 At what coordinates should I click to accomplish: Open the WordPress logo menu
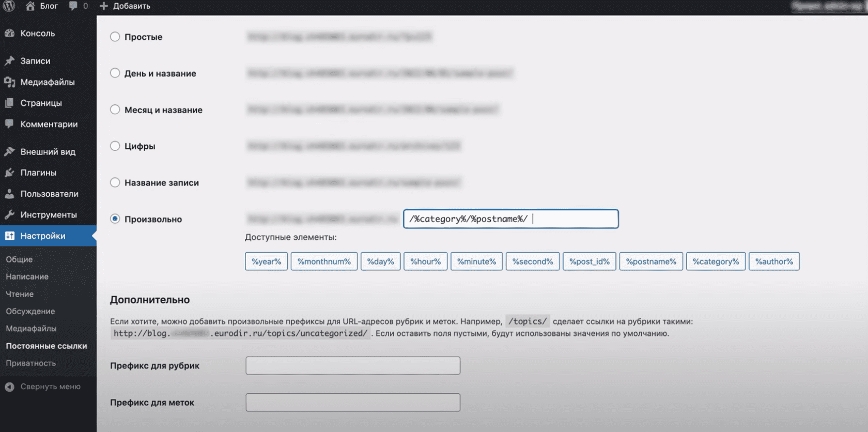tap(9, 6)
